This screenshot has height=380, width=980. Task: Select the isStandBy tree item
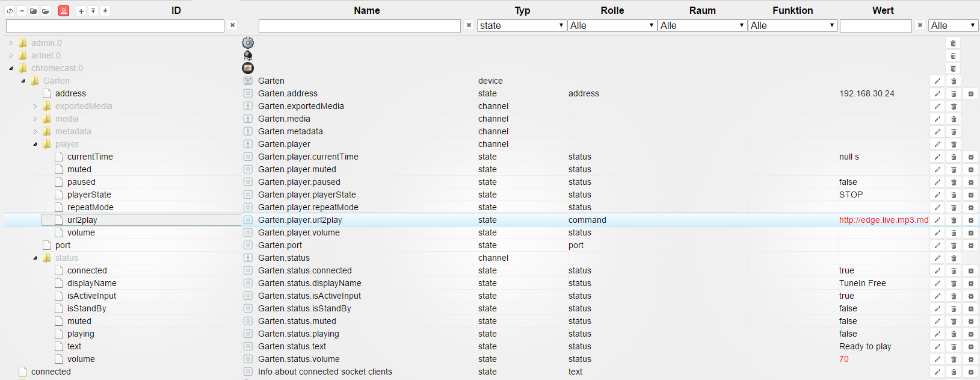[87, 308]
